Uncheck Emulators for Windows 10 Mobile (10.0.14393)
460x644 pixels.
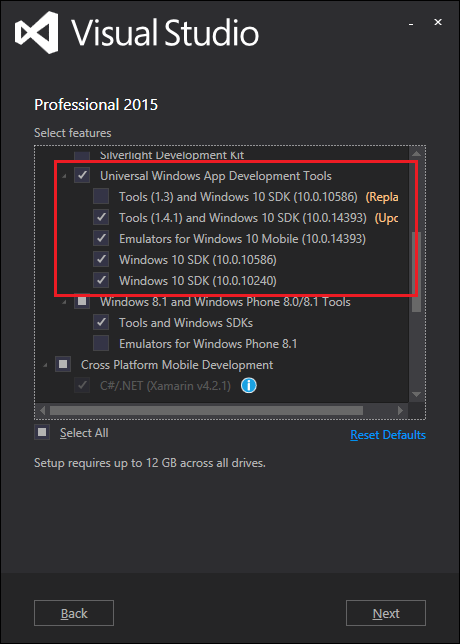(x=101, y=238)
